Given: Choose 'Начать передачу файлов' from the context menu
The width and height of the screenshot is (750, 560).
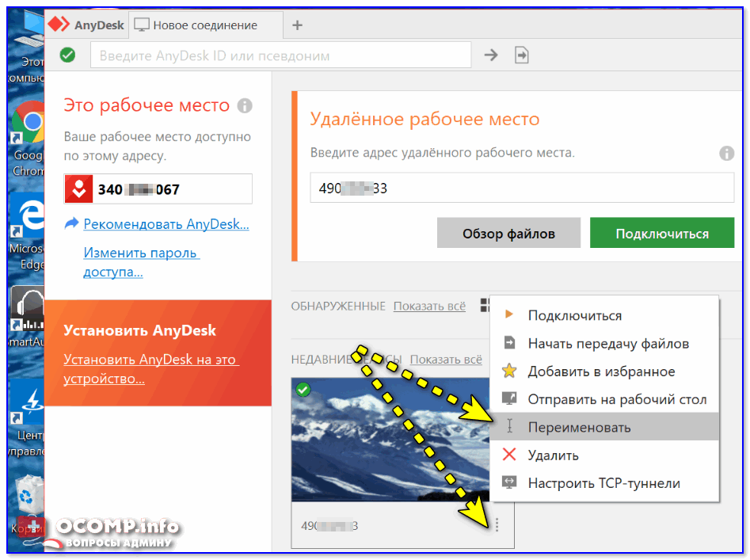Looking at the screenshot, I should coord(607,344).
